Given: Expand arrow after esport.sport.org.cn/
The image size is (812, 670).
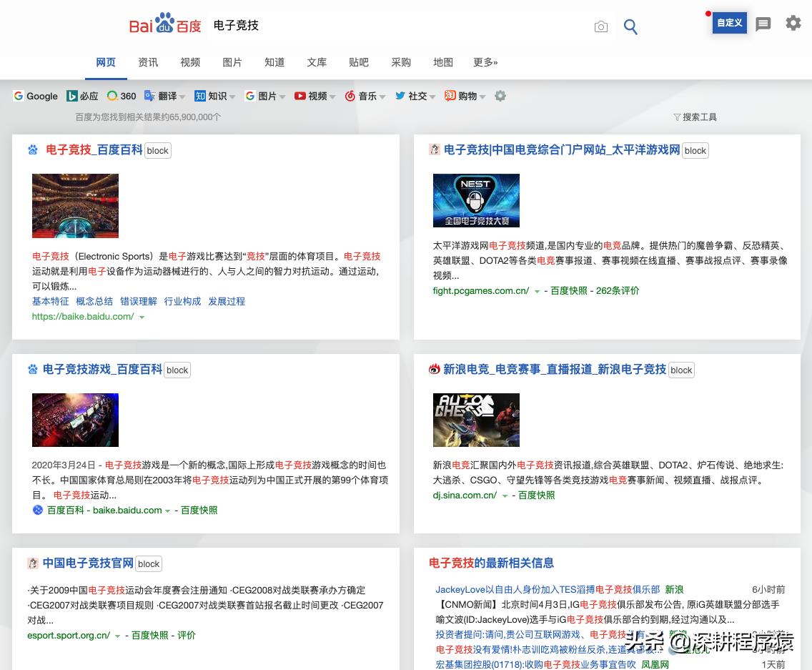Looking at the screenshot, I should 117,636.
